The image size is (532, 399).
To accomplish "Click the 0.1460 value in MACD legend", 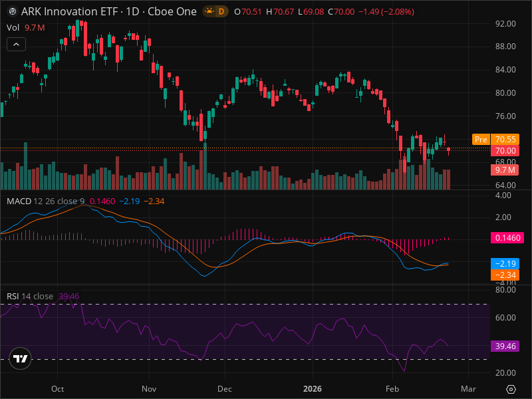I will point(102,201).
